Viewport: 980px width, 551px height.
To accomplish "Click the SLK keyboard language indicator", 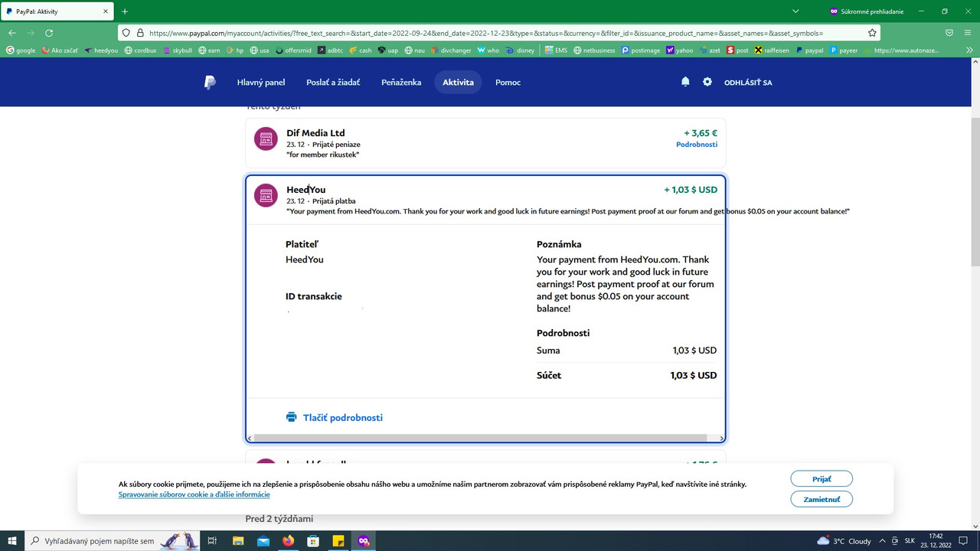I will (910, 540).
